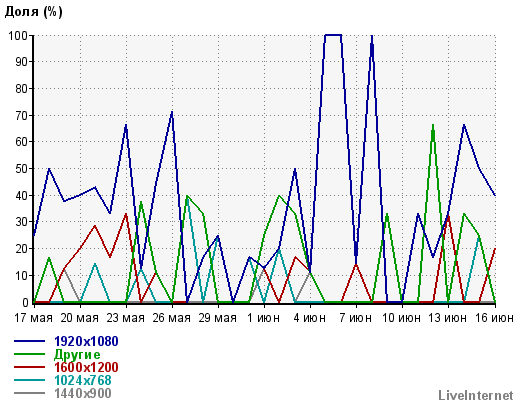
Task: Click the blue 1920x1080 legend line swatch
Action: 29,341
